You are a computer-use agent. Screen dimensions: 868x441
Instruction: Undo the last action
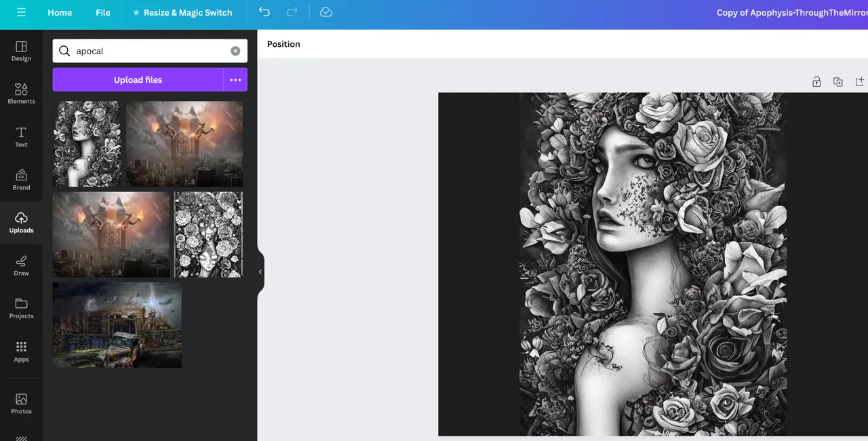click(x=264, y=12)
